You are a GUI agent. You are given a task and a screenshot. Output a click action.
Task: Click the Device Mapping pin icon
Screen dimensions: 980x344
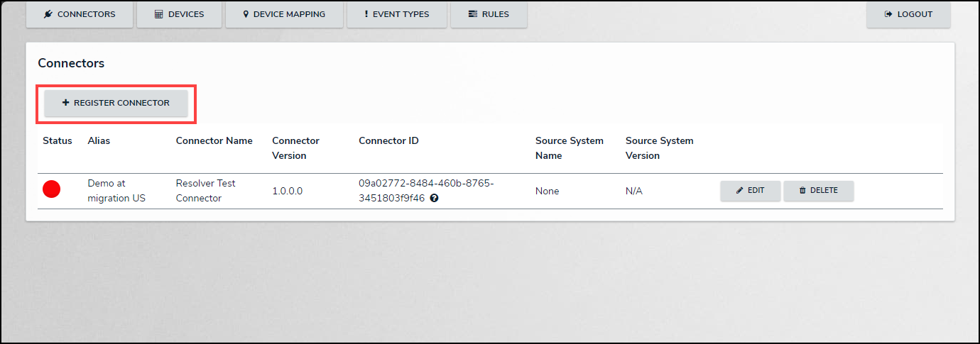point(246,14)
